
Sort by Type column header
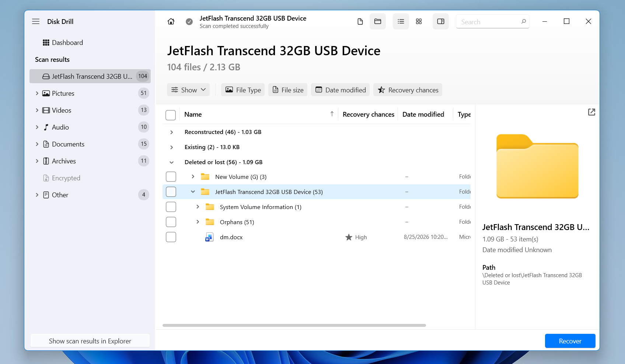[x=464, y=114]
